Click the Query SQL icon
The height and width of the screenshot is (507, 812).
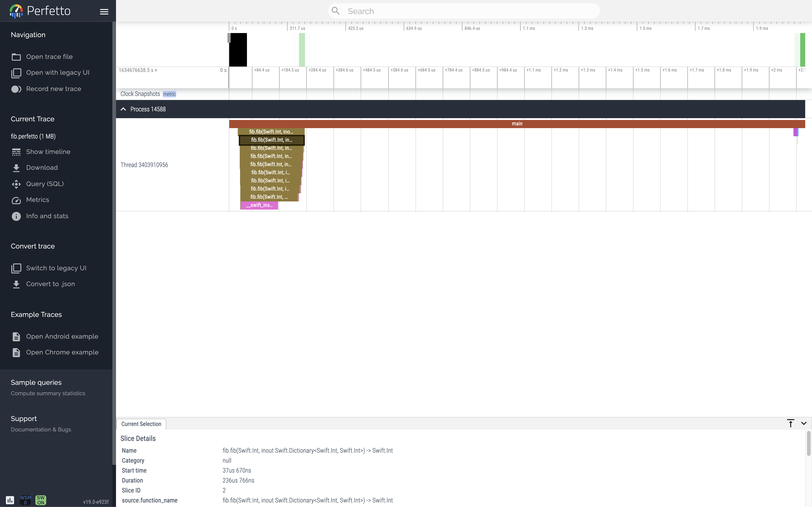pos(16,183)
